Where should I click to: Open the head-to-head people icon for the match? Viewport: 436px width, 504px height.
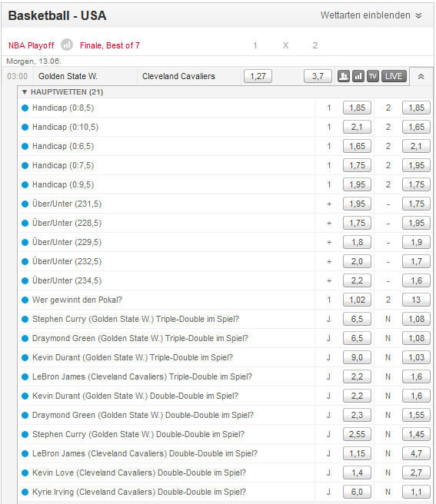click(x=343, y=77)
